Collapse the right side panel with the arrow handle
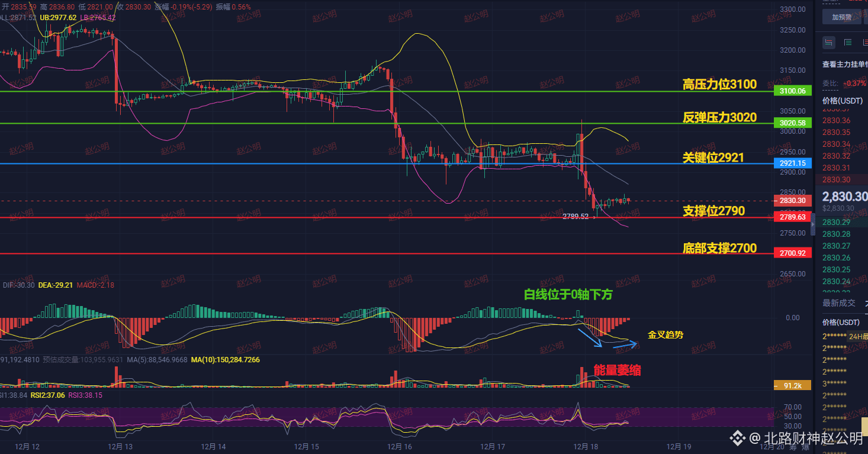The image size is (868, 454). pos(813,224)
